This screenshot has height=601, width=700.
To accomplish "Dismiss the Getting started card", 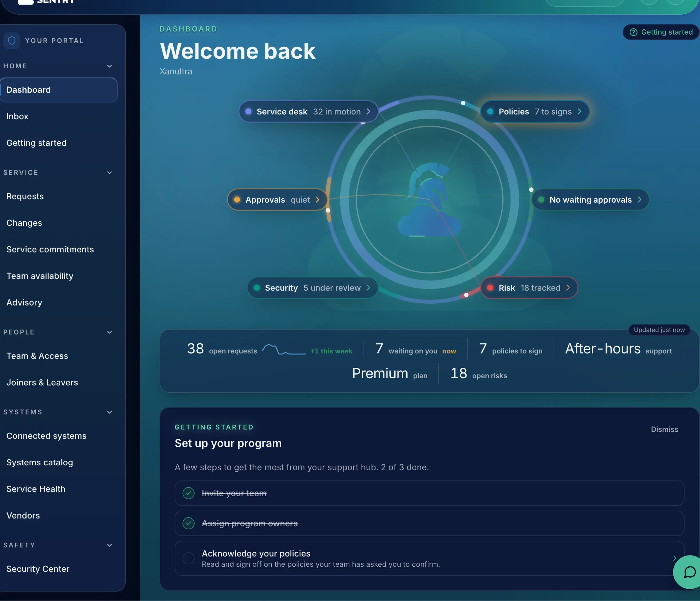I will 664,429.
